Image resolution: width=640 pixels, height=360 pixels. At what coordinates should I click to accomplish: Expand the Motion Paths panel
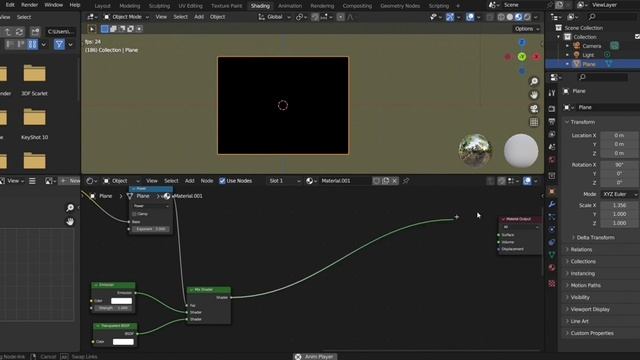pos(585,285)
